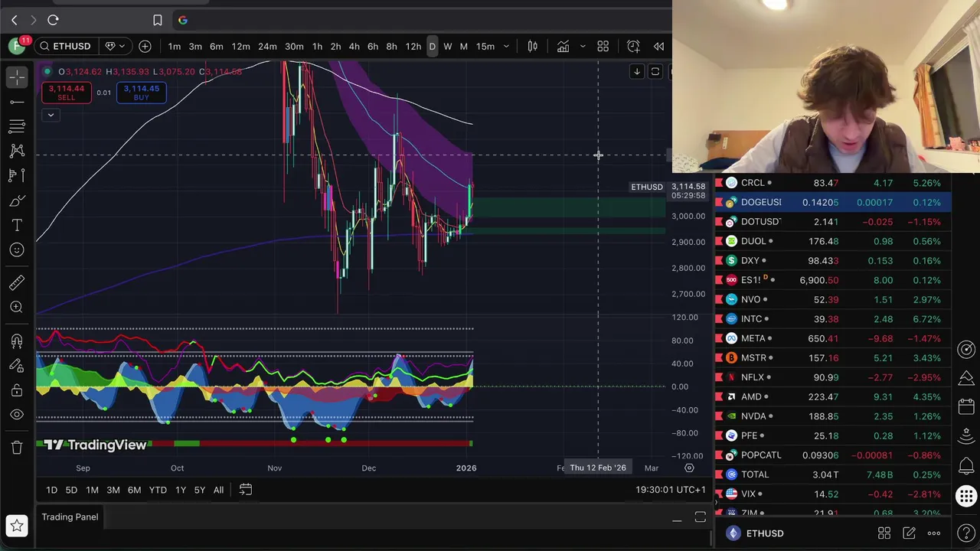Image resolution: width=980 pixels, height=551 pixels.
Task: Expand the time interval dropdown chevron
Action: [506, 47]
